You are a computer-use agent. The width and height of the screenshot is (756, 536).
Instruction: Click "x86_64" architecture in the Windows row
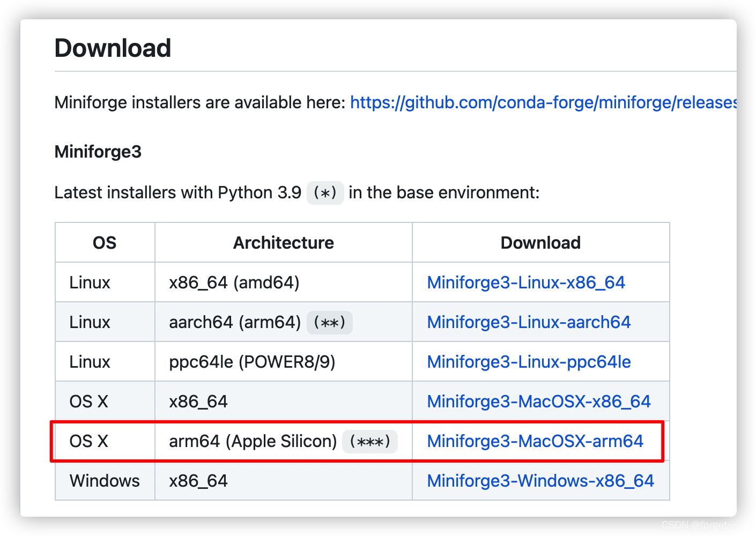tap(198, 481)
